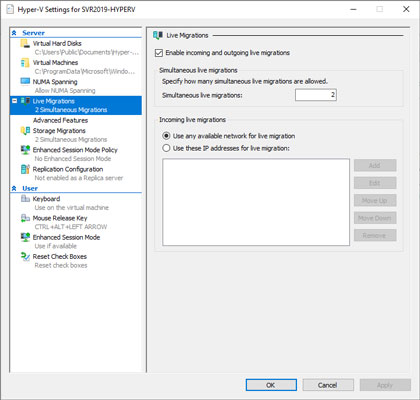Image resolution: width=420 pixels, height=400 pixels.
Task: Click the OK button
Action: [271, 385]
